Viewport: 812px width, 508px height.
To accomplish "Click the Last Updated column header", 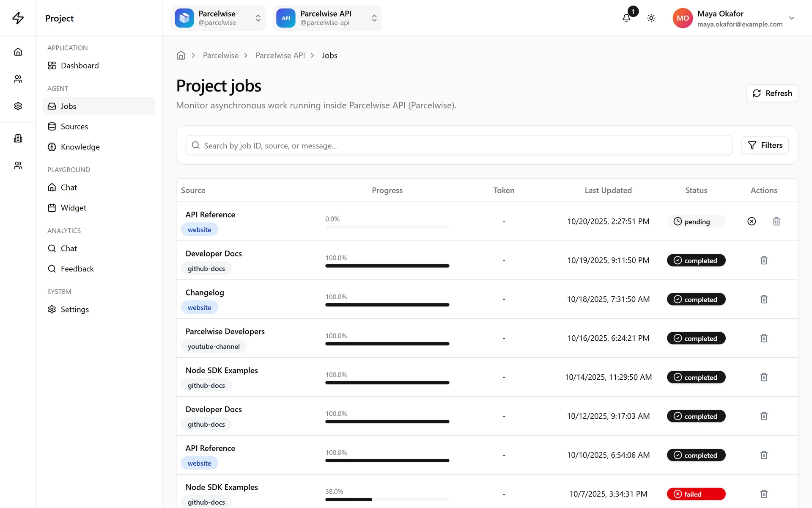I will click(x=608, y=190).
